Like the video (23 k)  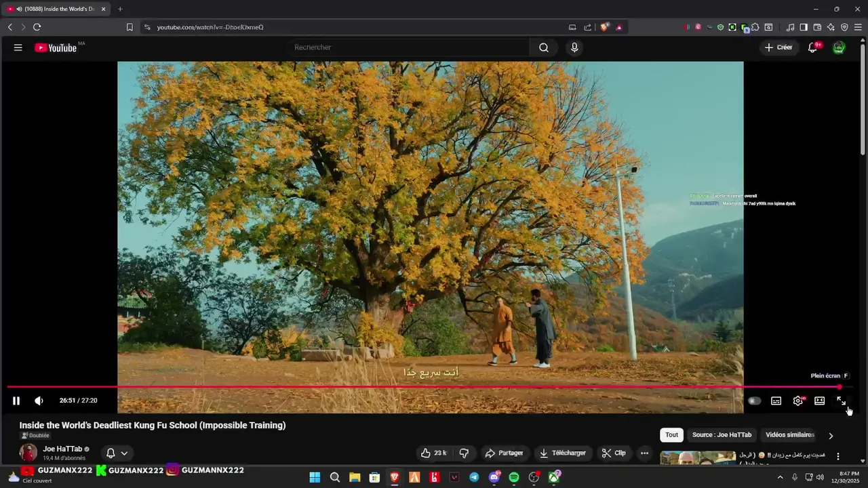433,453
